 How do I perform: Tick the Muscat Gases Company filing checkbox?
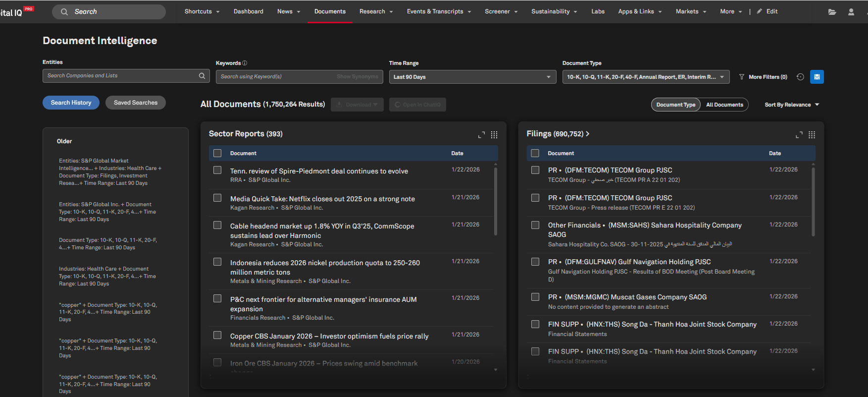(535, 296)
